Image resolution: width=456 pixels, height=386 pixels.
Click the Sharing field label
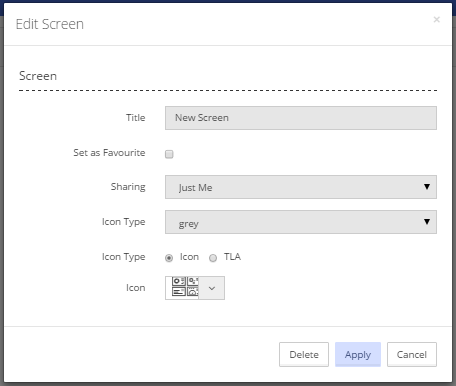(128, 187)
